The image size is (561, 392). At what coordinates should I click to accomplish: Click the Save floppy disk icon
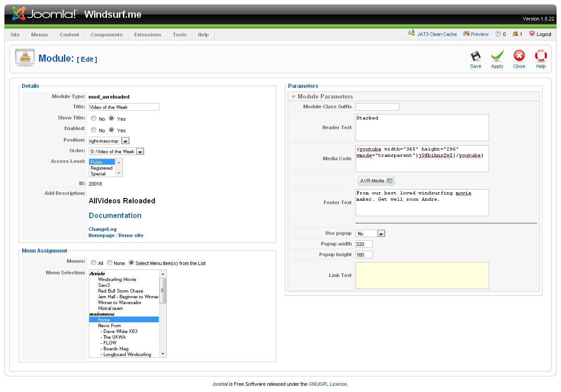click(x=475, y=56)
